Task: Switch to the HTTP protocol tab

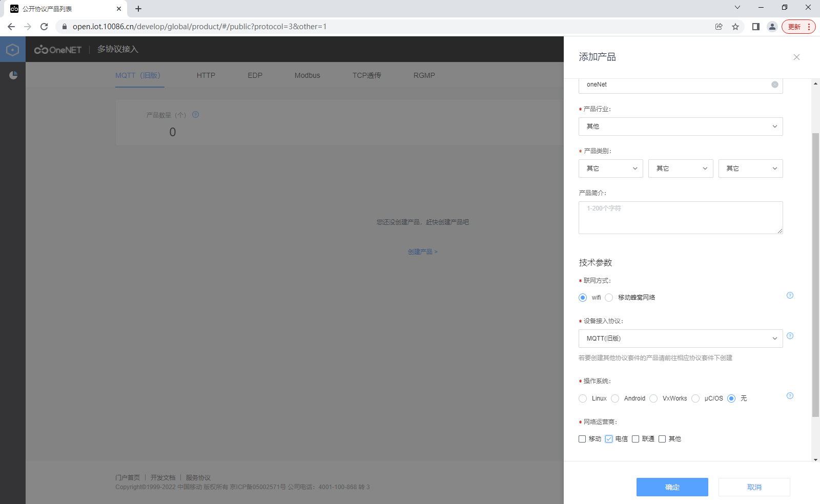Action: [206, 75]
